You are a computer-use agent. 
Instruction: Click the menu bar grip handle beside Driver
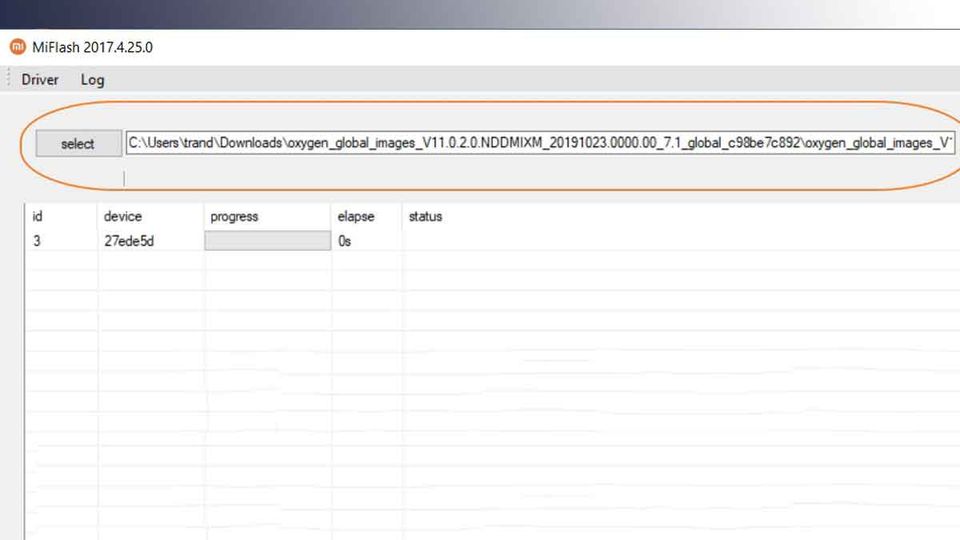[x=9, y=80]
